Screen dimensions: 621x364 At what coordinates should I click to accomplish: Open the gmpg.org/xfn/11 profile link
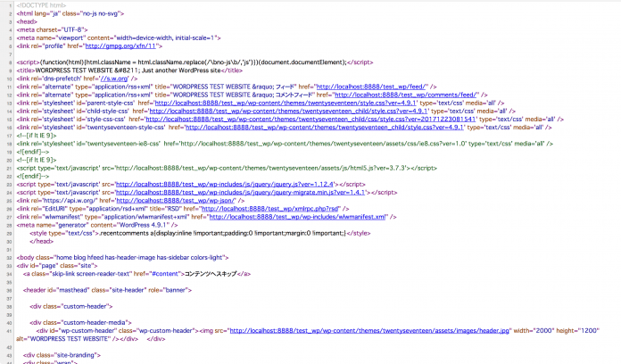point(120,45)
